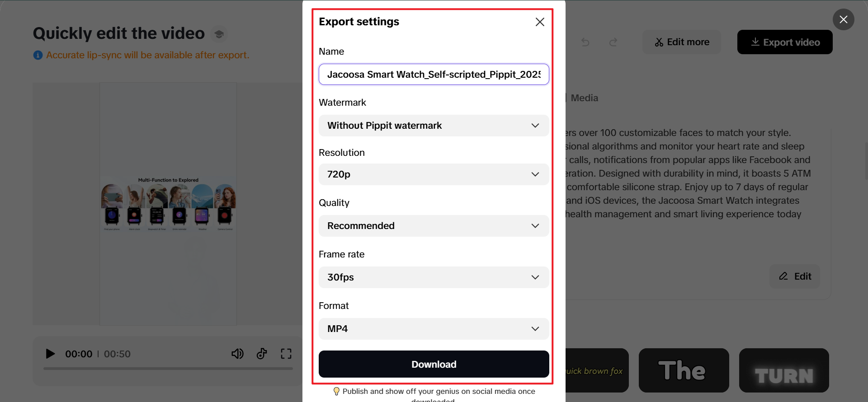Close the Export settings dialog
868x402 pixels.
(540, 22)
